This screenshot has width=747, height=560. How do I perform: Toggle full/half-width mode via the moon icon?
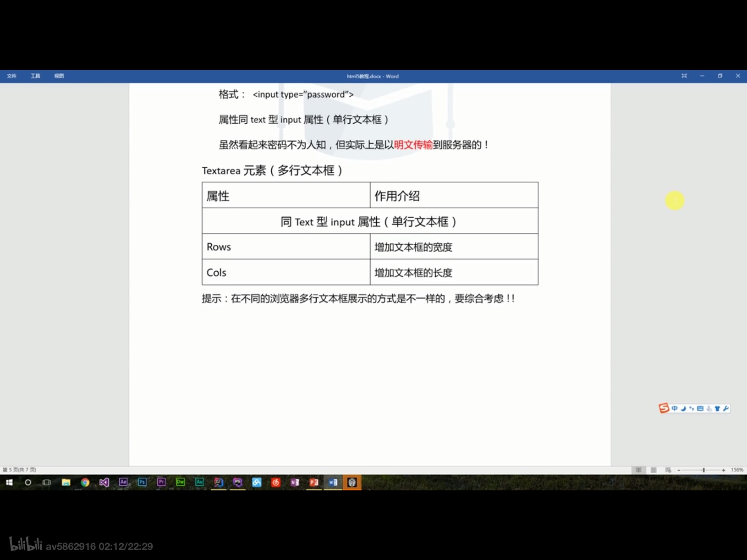click(683, 408)
